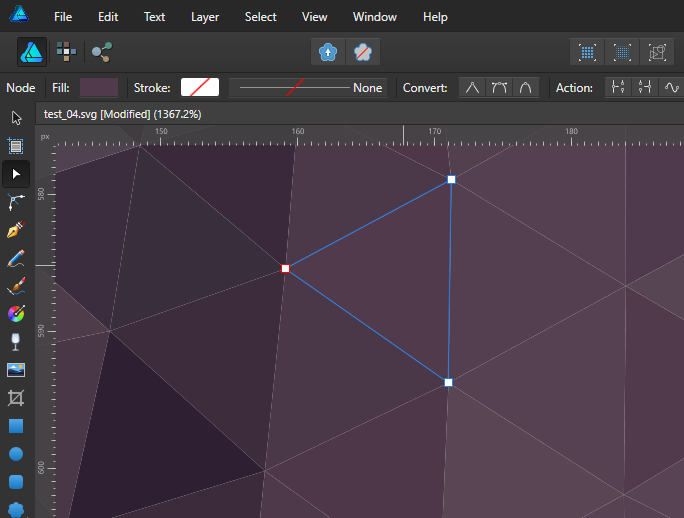Click the Break Curve action
The height and width of the screenshot is (518, 684).
618,87
